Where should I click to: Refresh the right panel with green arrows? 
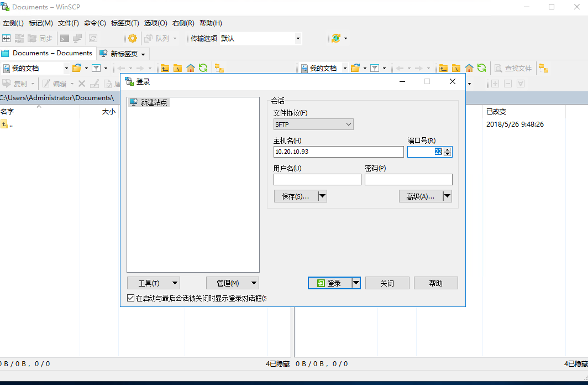481,68
